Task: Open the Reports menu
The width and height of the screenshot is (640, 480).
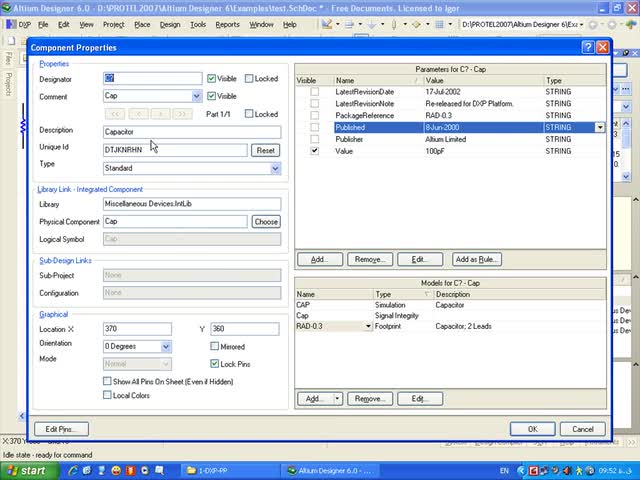Action: click(227, 24)
